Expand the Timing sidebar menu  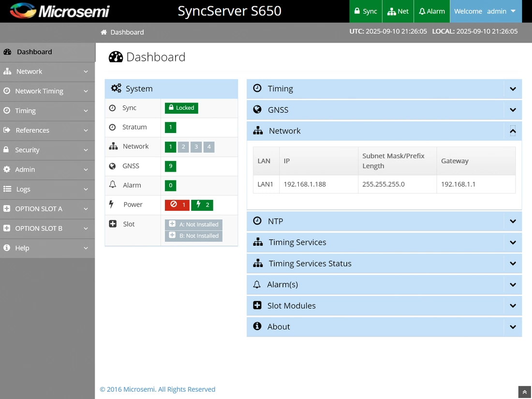47,111
